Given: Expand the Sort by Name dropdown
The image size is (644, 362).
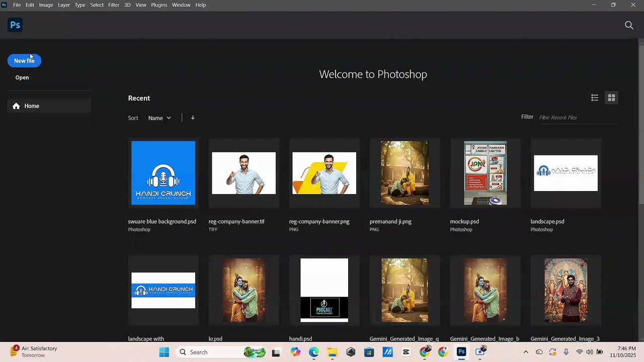Looking at the screenshot, I should point(159,118).
